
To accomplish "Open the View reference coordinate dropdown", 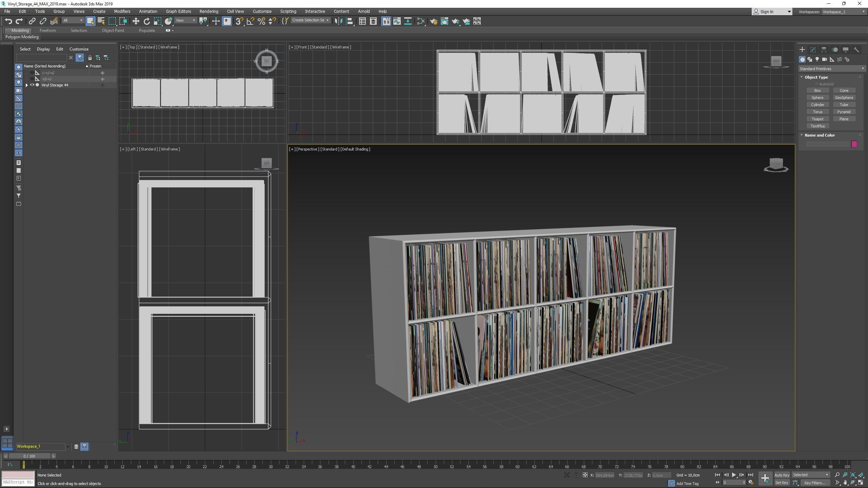I will 185,20.
